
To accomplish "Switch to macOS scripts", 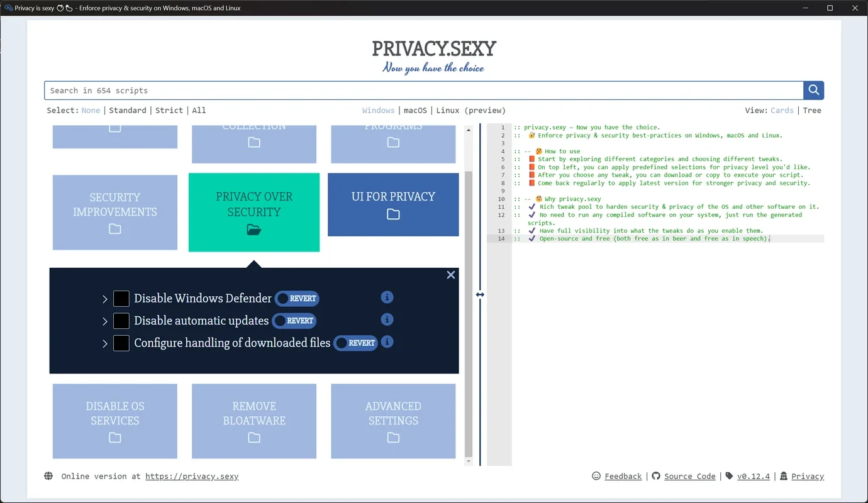I will click(x=415, y=110).
